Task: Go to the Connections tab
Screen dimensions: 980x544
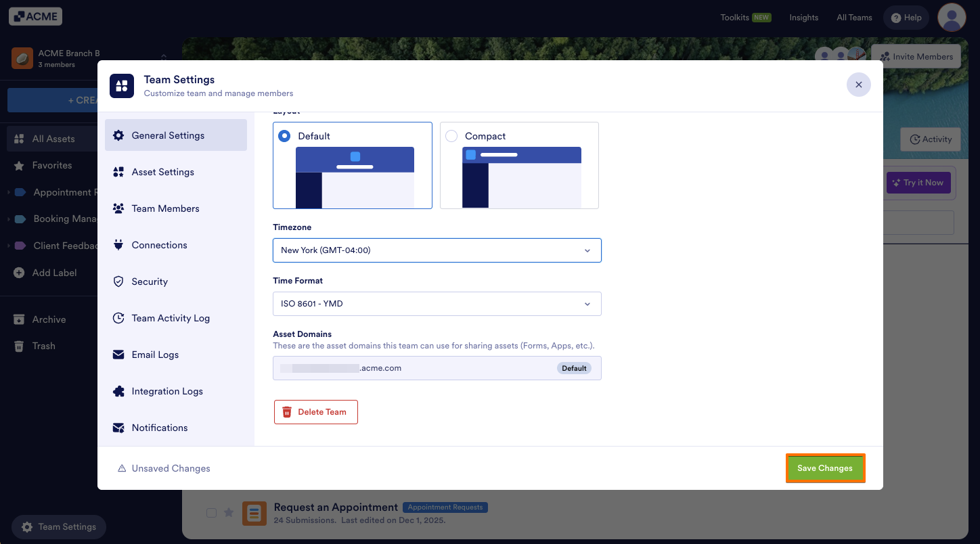Action: coord(176,245)
